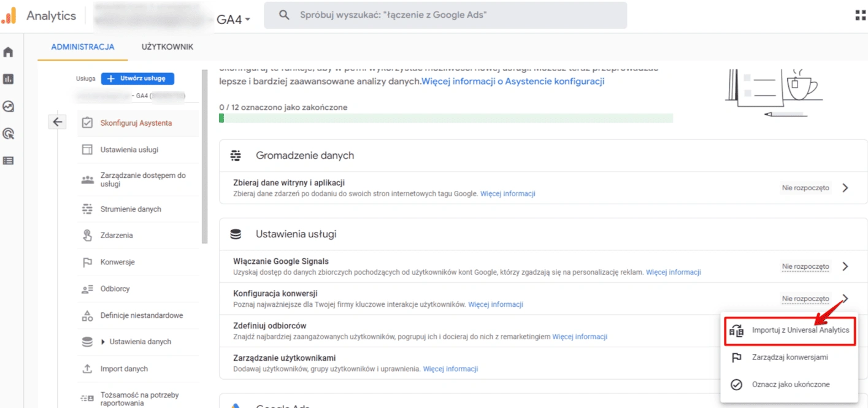
Task: Expand the Zbieraj dane witryny i aplikacji row chevron
Action: 845,188
